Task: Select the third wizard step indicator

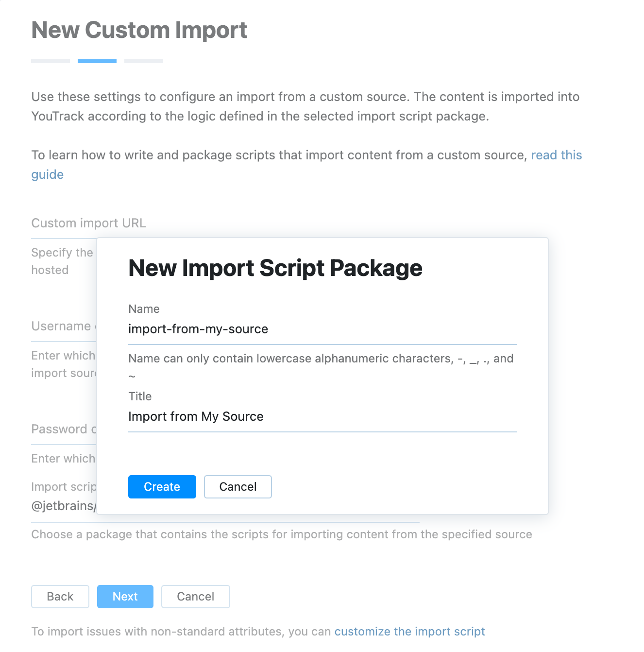Action: click(x=143, y=60)
